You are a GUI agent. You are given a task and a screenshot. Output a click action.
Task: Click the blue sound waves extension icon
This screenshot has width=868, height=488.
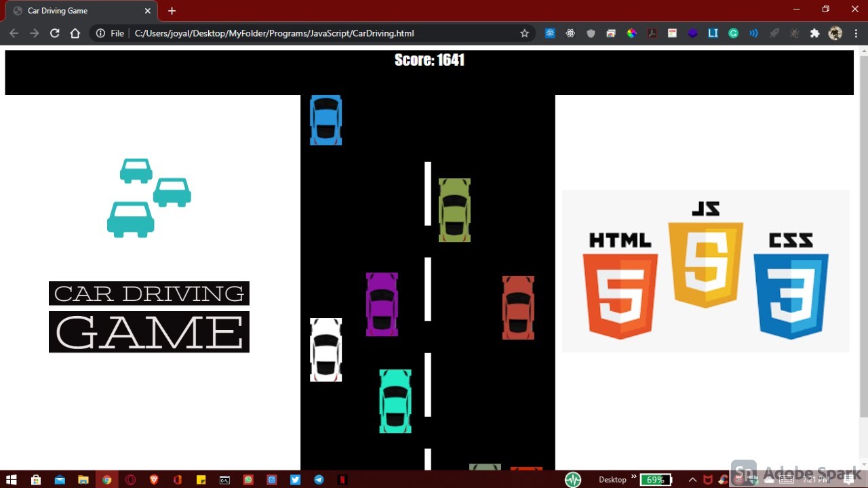click(x=753, y=33)
